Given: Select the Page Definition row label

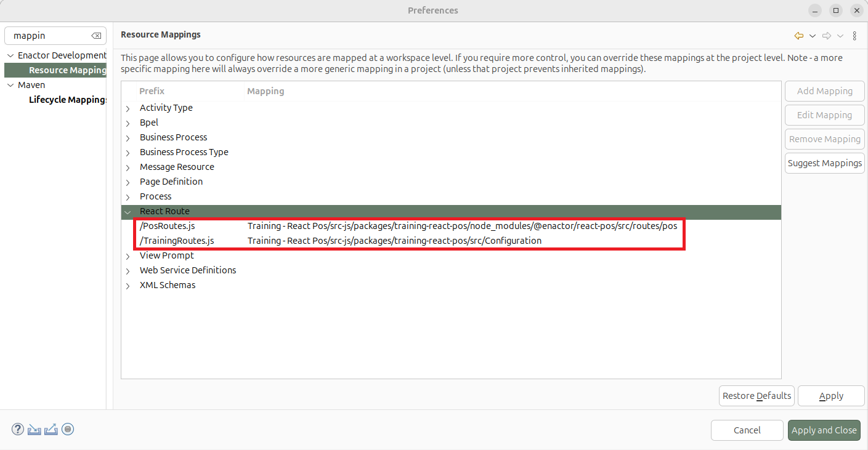Looking at the screenshot, I should [x=171, y=182].
